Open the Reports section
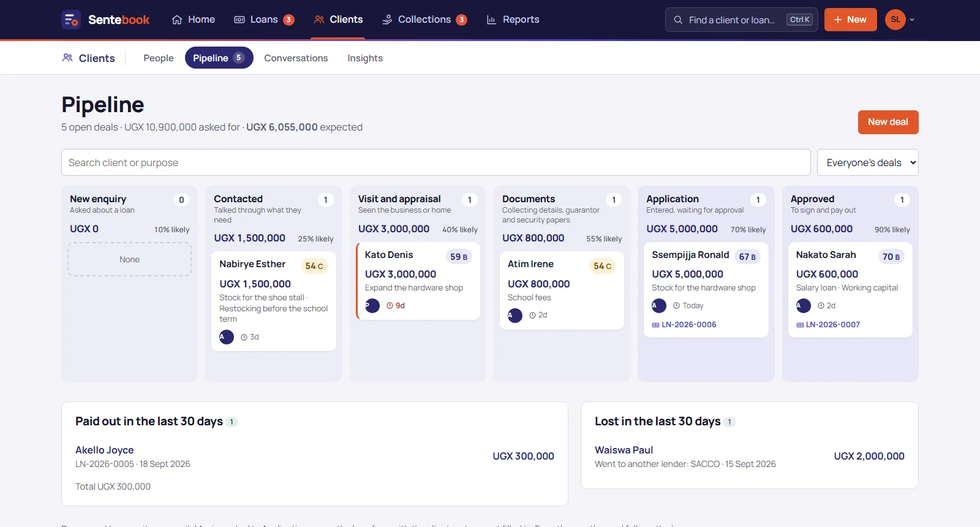The width and height of the screenshot is (980, 527). pos(513,20)
